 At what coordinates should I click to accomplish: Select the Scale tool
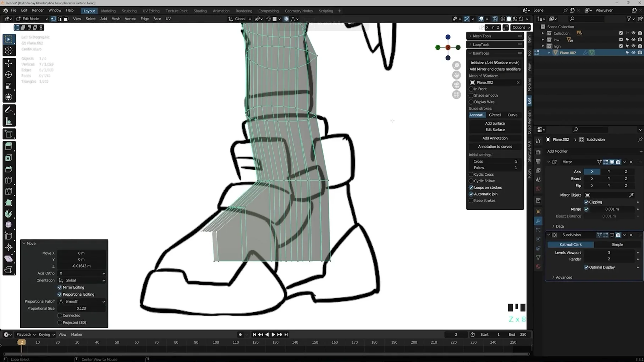pyautogui.click(x=9, y=86)
